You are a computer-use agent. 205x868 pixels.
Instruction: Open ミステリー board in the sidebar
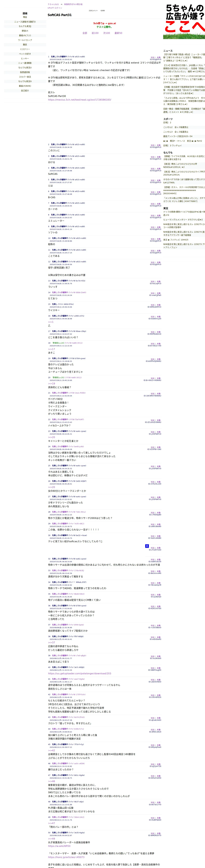[x=25, y=49]
